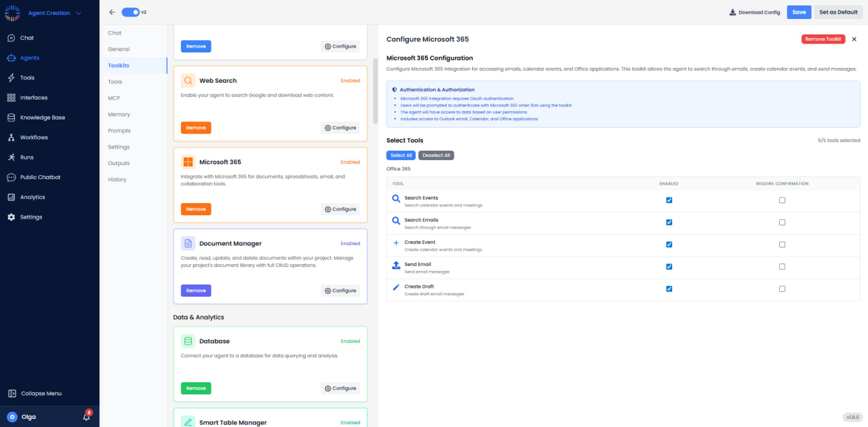Open the Chat sidebar icon
Image resolution: width=868 pixels, height=427 pixels.
pyautogui.click(x=12, y=38)
